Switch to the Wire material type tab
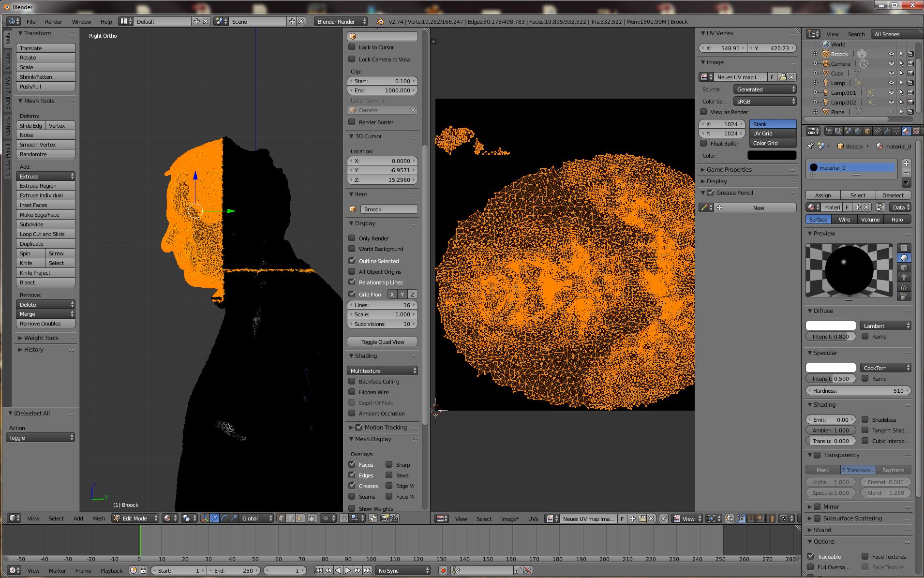This screenshot has height=578, width=924. (844, 219)
